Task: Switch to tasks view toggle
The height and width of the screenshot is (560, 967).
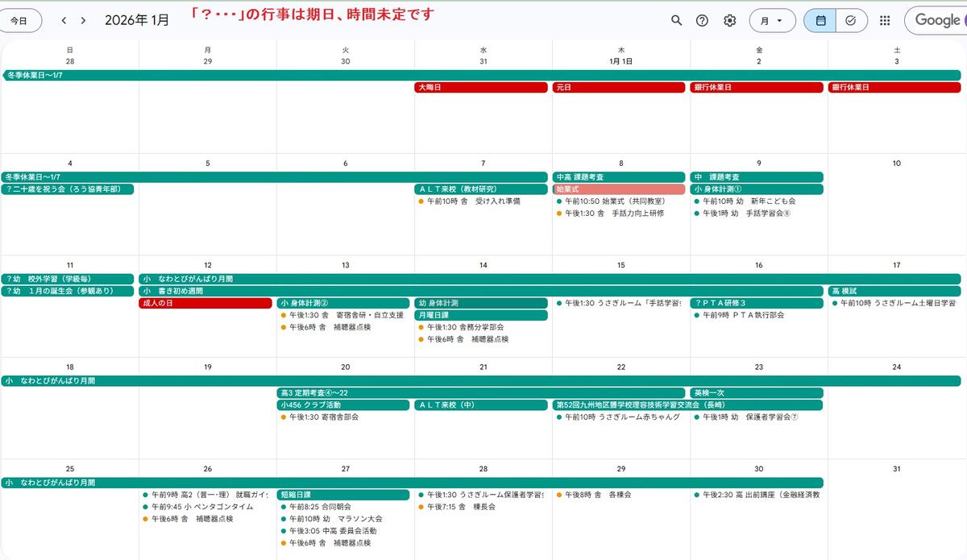Action: click(x=851, y=20)
